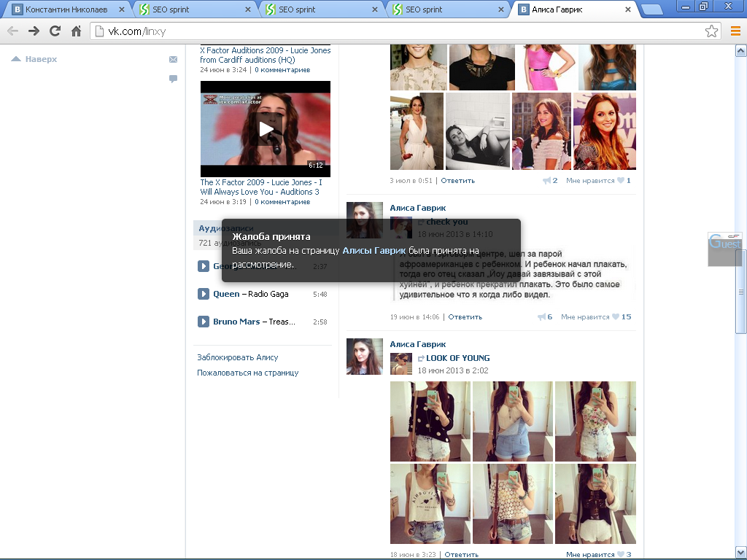Open the Chrome menu hamburger icon
The width and height of the screenshot is (747, 560).
click(735, 31)
